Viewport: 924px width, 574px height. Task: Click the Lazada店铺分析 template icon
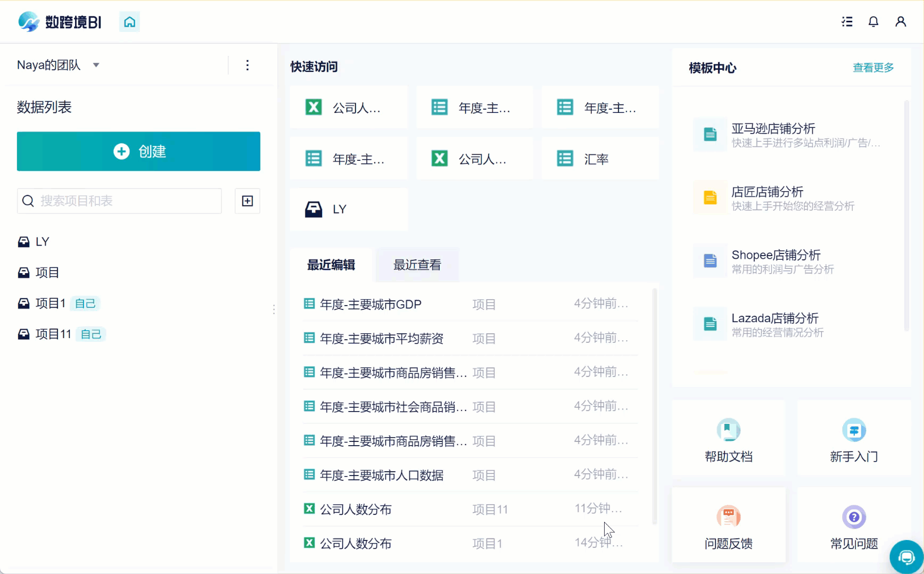pyautogui.click(x=710, y=324)
